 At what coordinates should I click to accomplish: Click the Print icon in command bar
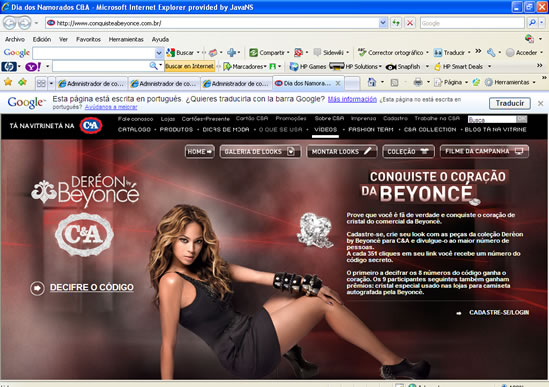click(x=418, y=83)
